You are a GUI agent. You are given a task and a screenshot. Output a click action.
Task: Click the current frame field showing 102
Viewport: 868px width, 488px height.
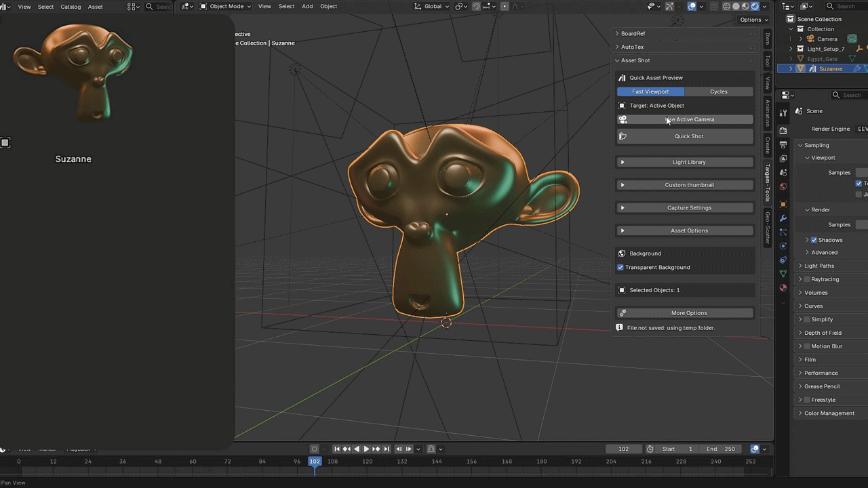(x=623, y=449)
